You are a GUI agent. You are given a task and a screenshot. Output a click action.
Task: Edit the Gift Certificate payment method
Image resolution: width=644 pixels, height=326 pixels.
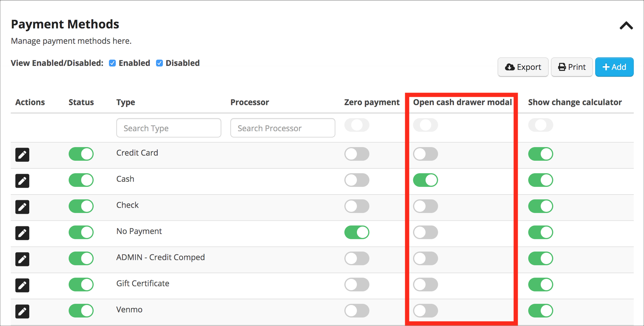[x=22, y=285]
